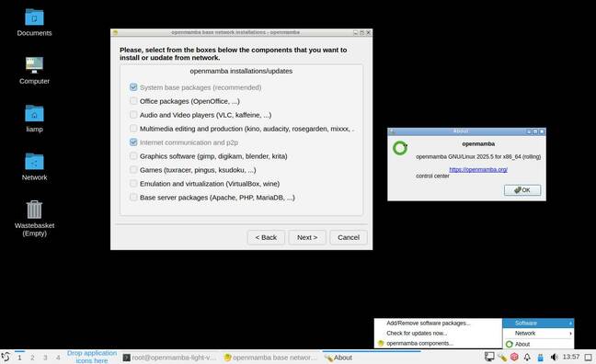
Task: Enable Multimedia editing and production checkbox
Action: [133, 129]
